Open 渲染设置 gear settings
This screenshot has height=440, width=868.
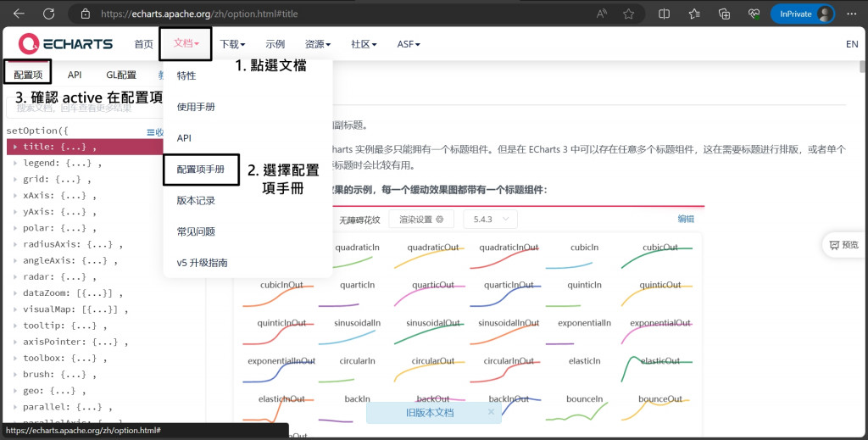coord(421,220)
